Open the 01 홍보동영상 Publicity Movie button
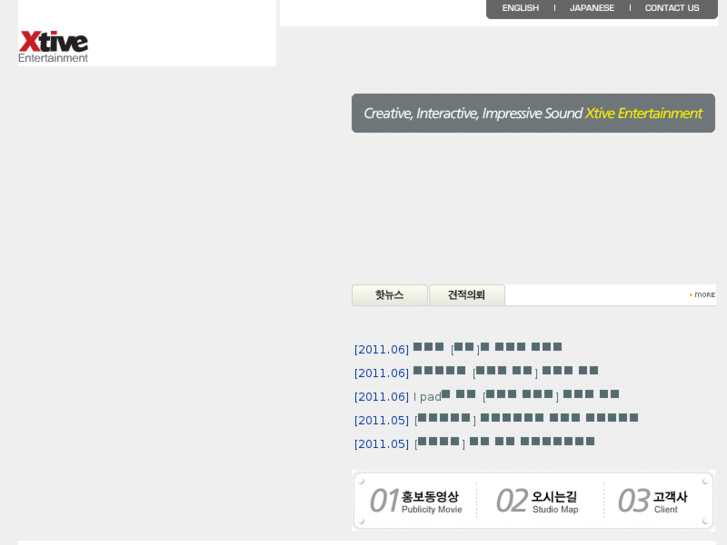 [x=416, y=501]
